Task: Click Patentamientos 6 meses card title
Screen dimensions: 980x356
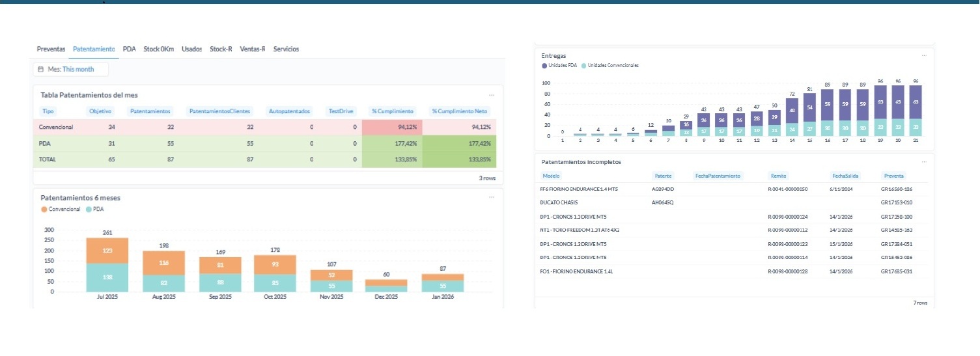Action: tap(80, 197)
